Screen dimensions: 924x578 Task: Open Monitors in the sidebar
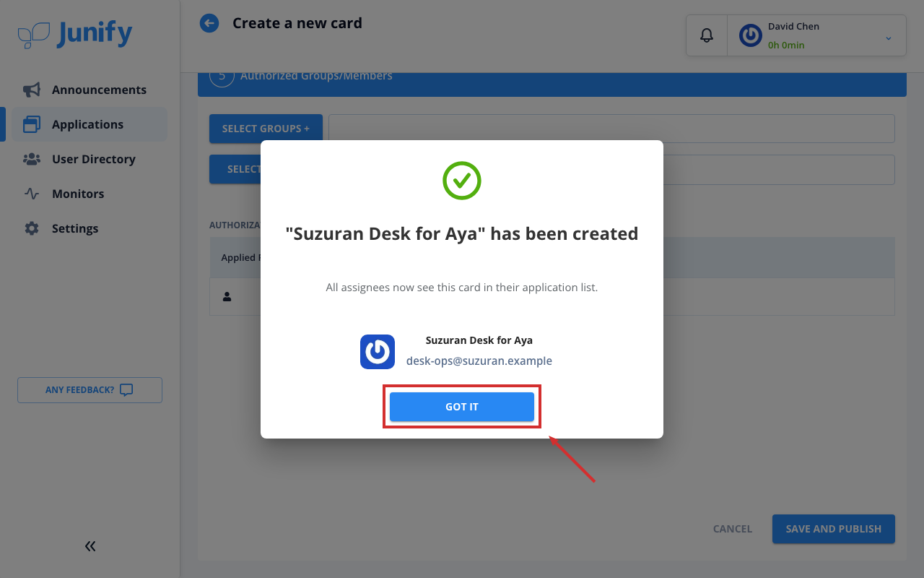tap(90, 194)
